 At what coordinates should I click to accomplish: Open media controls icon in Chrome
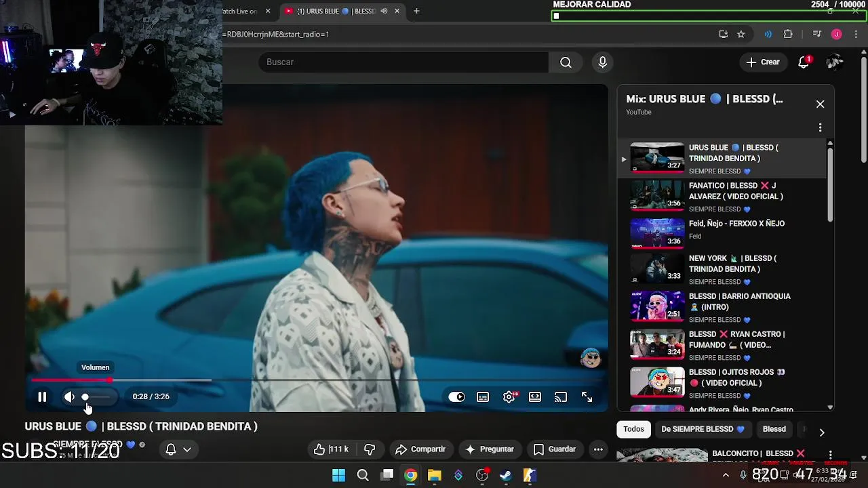click(817, 34)
